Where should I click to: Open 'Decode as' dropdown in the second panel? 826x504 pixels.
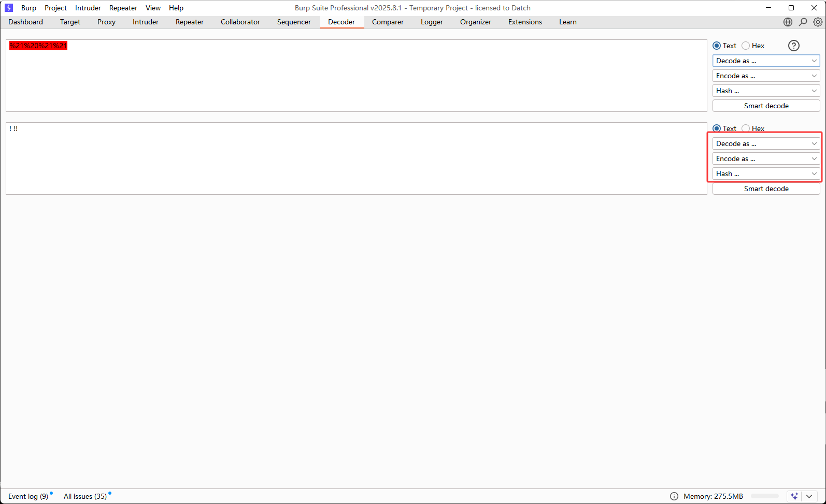[766, 143]
